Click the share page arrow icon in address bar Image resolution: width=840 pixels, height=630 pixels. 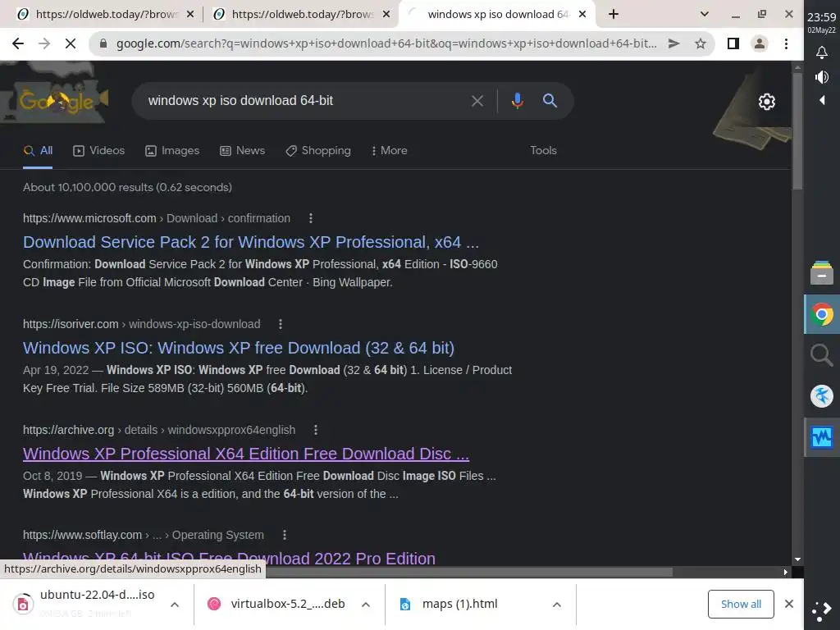pyautogui.click(x=674, y=44)
